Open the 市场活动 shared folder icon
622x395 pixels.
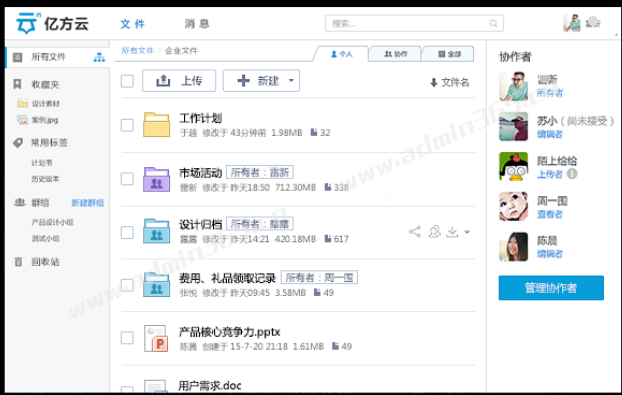[x=156, y=179]
